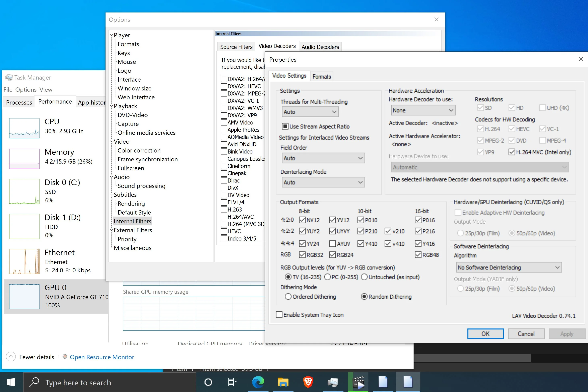Open the Hardware Decoder to use dropdown

coord(423,110)
